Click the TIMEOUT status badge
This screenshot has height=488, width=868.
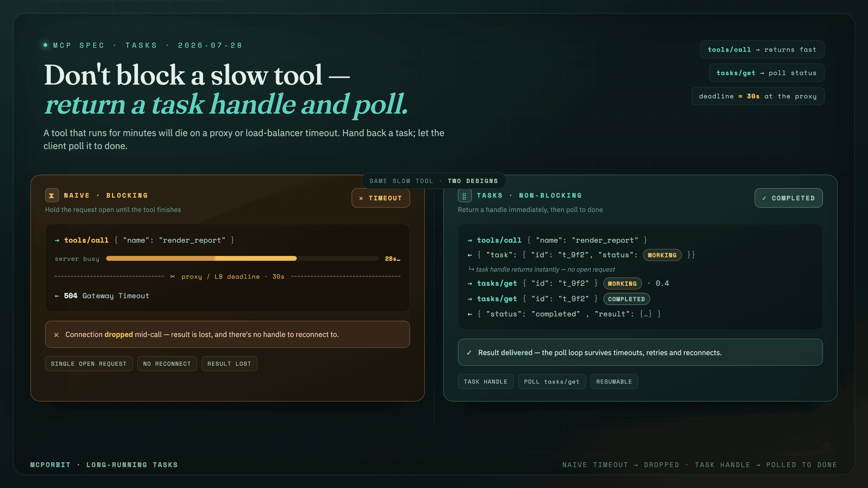(380, 198)
